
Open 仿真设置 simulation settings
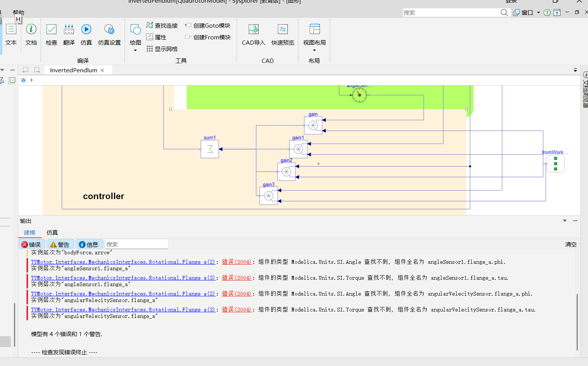(109, 35)
